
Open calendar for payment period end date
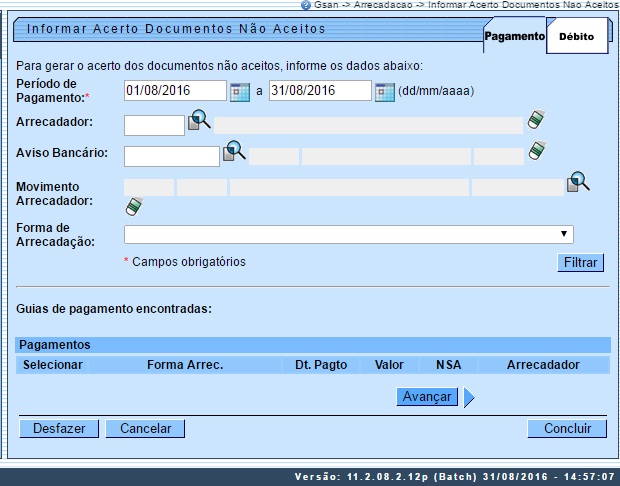(384, 92)
